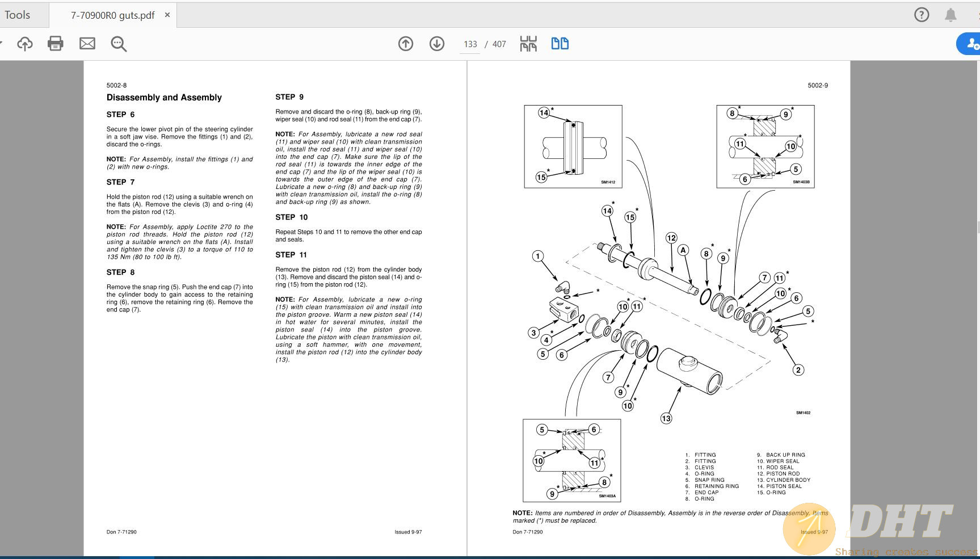
Task: Click the NOTE under the parts legend
Action: click(670, 516)
